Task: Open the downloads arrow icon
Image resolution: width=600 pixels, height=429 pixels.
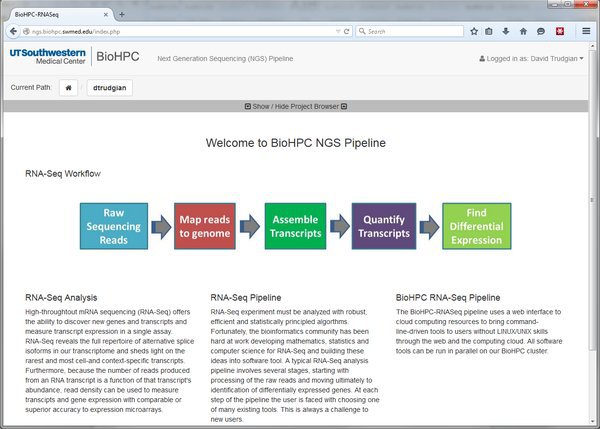Action: pos(505,31)
